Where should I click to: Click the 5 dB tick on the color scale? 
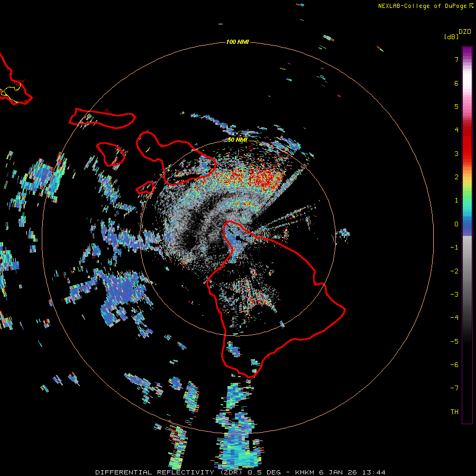(456, 106)
